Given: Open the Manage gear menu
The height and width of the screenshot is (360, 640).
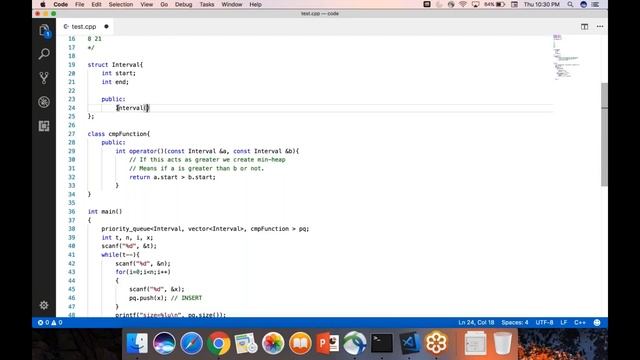Looking at the screenshot, I should tap(44, 305).
